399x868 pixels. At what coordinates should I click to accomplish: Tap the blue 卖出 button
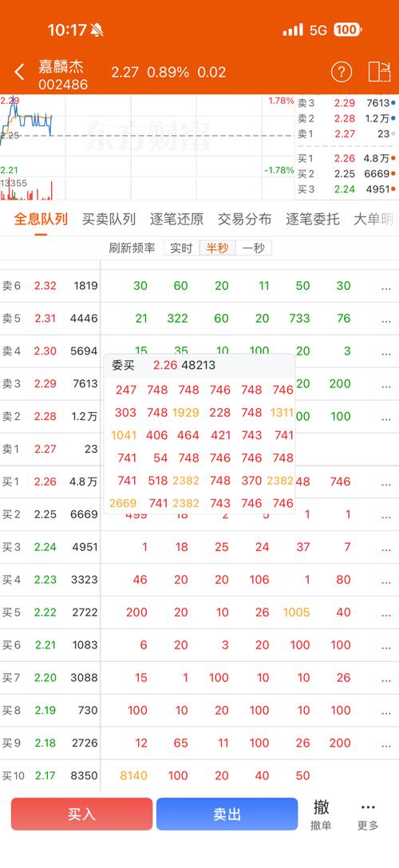tap(227, 814)
